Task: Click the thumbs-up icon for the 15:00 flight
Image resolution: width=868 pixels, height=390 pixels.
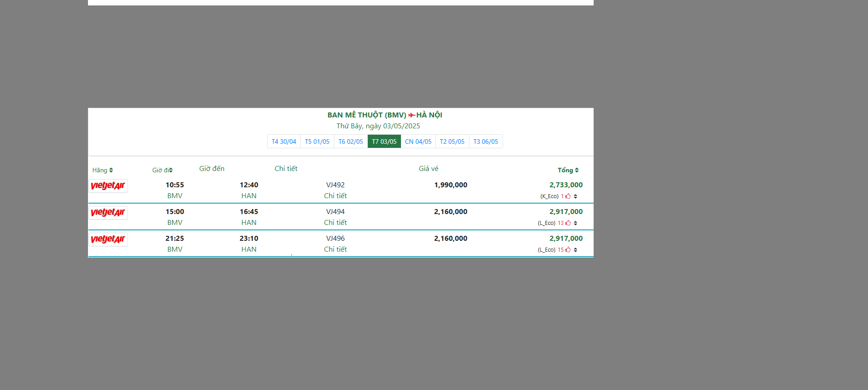Action: click(x=568, y=223)
